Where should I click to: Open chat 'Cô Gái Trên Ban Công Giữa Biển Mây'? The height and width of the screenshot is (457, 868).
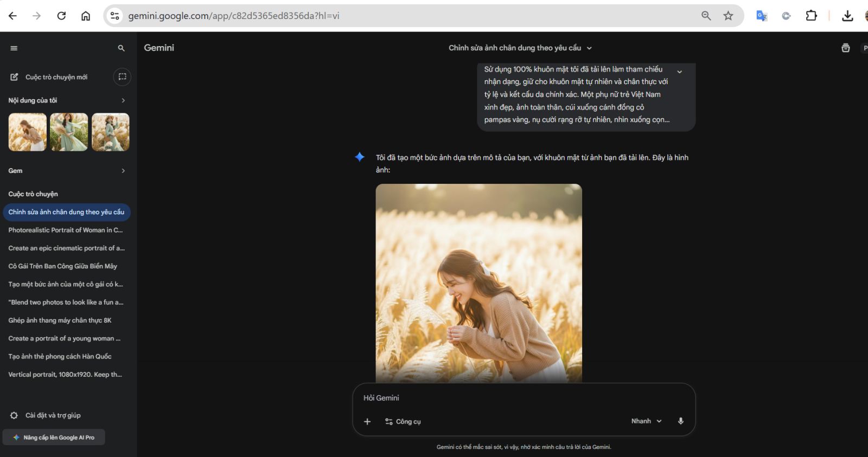(62, 266)
